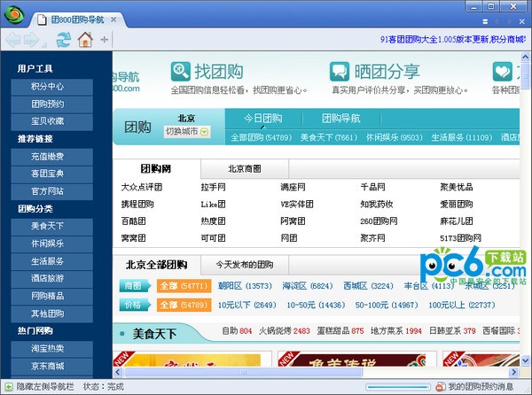Viewport: 532px width, 395px height.
Task: Open 携程团购 link
Action: tap(137, 205)
